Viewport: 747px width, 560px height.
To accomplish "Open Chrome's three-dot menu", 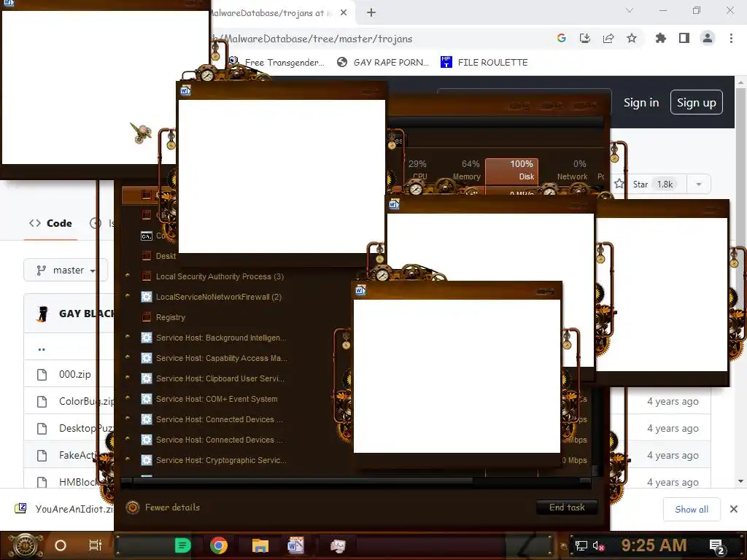I will (x=731, y=38).
